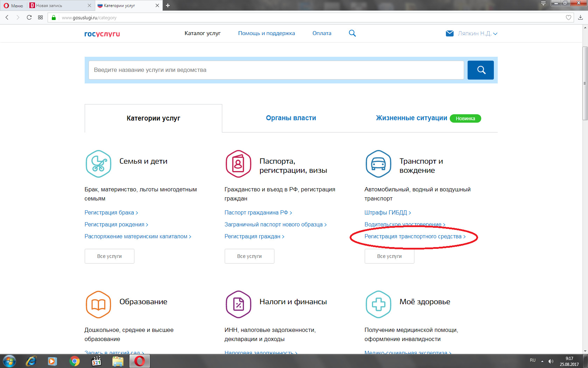Image resolution: width=588 pixels, height=368 pixels.
Task: Open the browser downloads icon
Action: tap(580, 18)
